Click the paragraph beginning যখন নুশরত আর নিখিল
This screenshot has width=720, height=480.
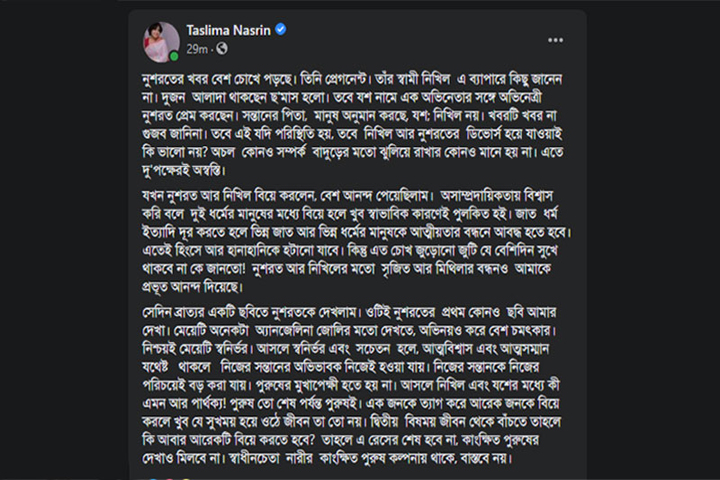pos(356,241)
